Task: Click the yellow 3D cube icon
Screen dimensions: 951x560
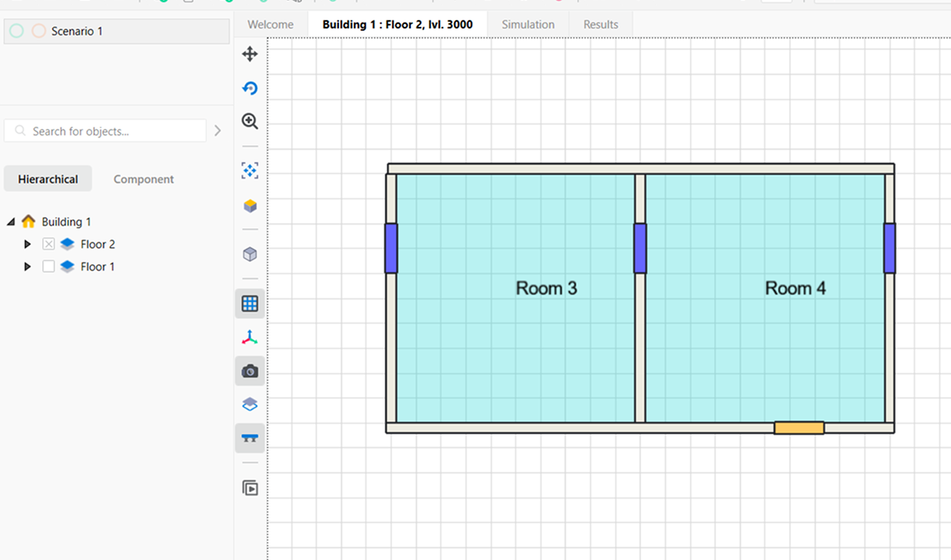Action: 250,206
